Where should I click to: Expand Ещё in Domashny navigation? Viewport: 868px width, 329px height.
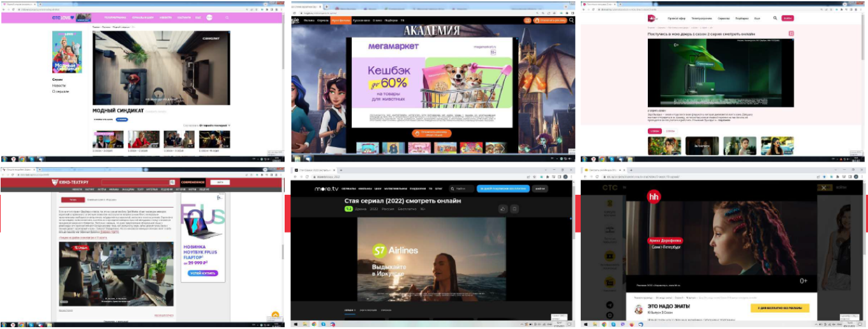click(x=758, y=19)
